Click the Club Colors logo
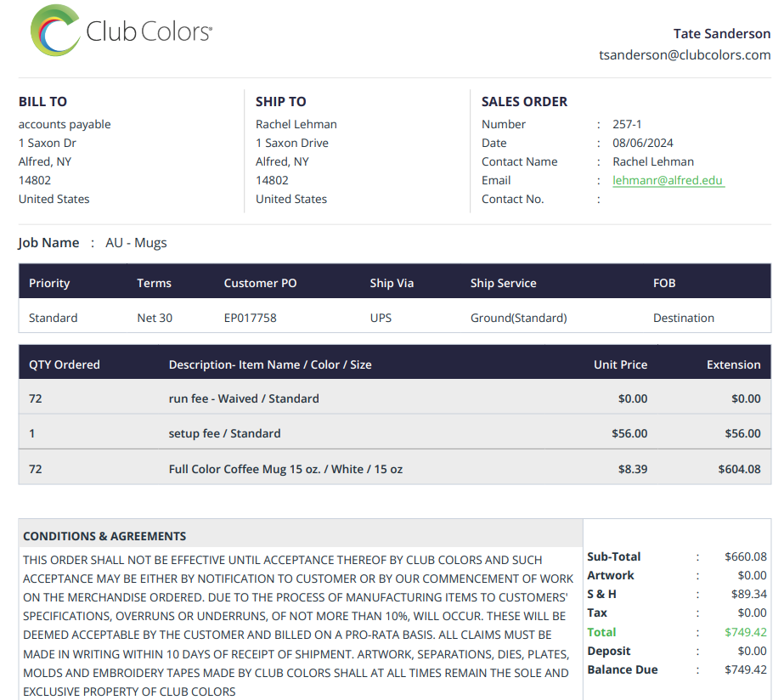Viewport: 784px width, 700px height. [x=121, y=31]
